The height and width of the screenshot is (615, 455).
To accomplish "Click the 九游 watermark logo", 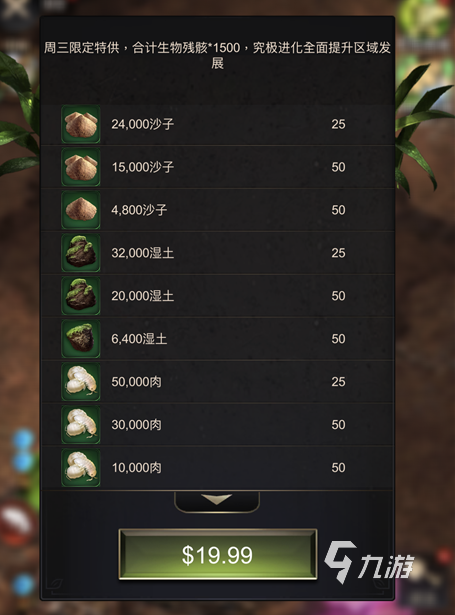I will pyautogui.click(x=369, y=562).
